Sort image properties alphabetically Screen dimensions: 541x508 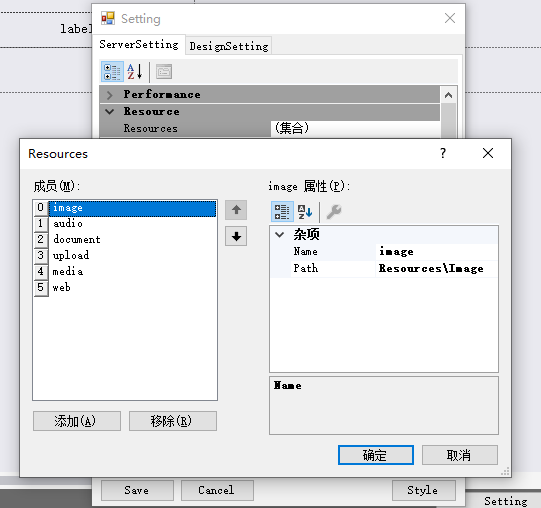click(x=305, y=212)
